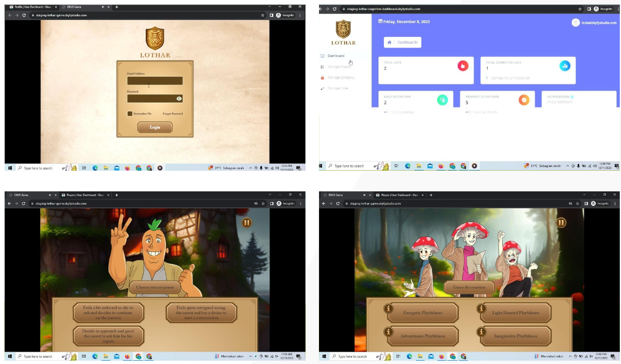The image size is (621, 364).
Task: Open Manage Company in the sidebar menu
Action: click(x=341, y=77)
